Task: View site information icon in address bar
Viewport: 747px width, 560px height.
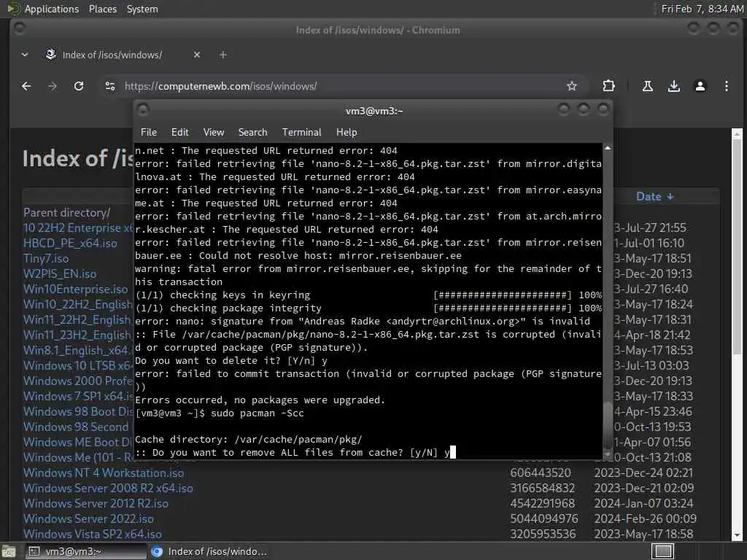Action: pyautogui.click(x=110, y=86)
